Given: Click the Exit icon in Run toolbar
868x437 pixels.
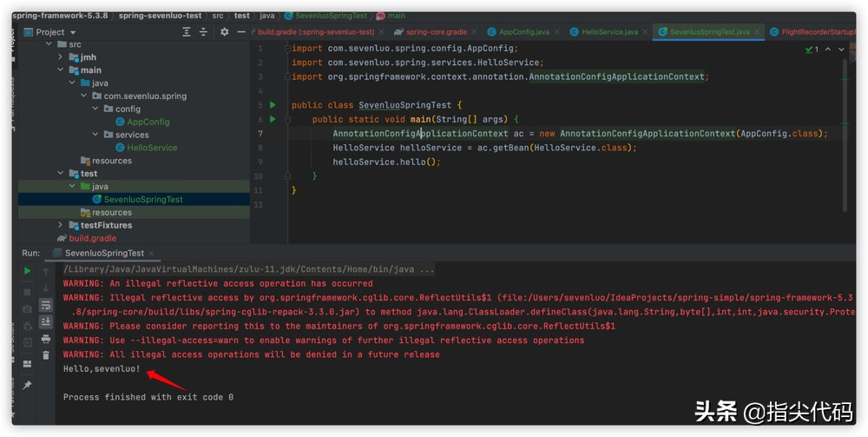Looking at the screenshot, I should pos(27,343).
